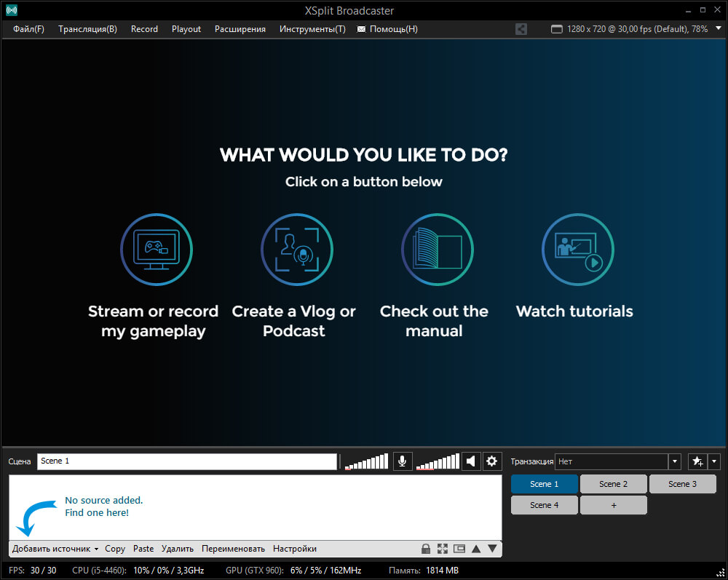Viewport: 728px width, 580px height.
Task: Open the Транзакция transition dropdown
Action: click(x=675, y=461)
